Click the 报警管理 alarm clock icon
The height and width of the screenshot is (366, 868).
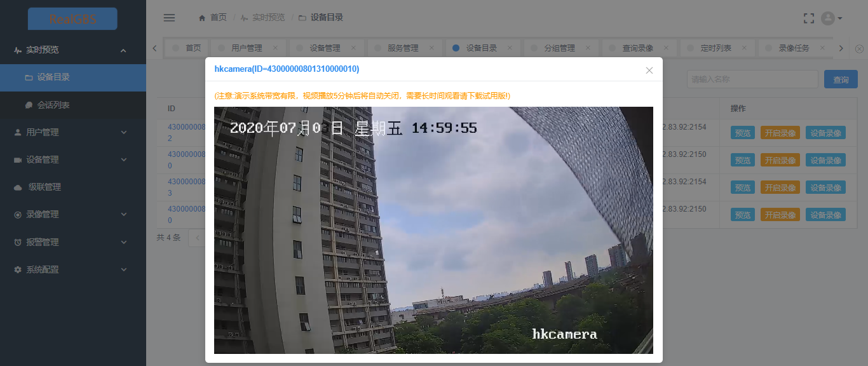(x=18, y=242)
